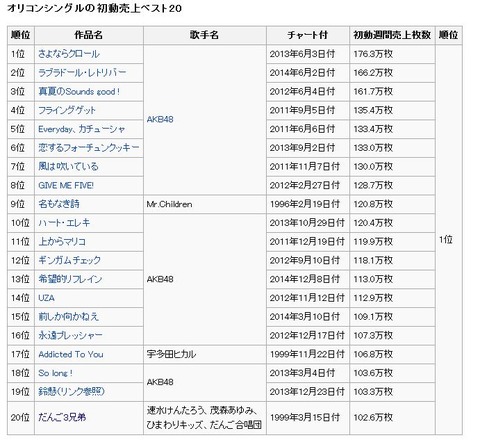Click the 120.8万枚 sales cell
Image resolution: width=480 pixels, height=440 pixels.
392,204
